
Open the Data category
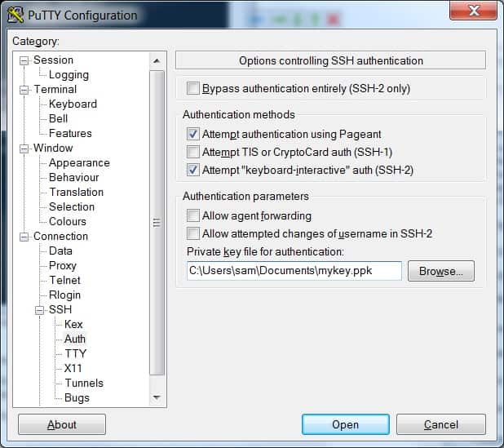click(60, 251)
